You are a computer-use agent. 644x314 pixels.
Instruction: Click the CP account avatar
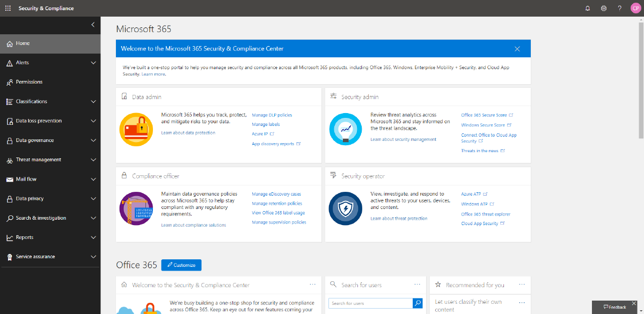coord(635,8)
